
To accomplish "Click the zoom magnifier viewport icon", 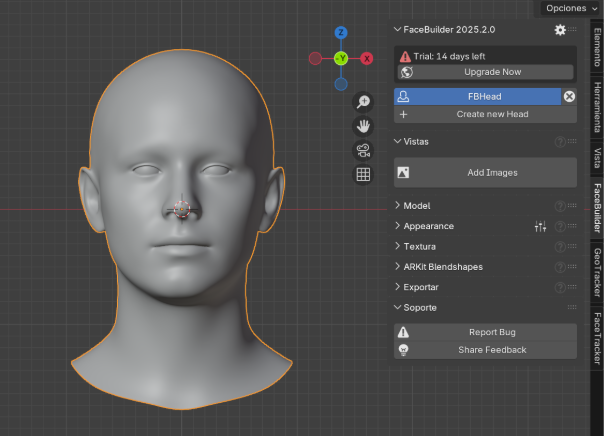I will [x=364, y=102].
